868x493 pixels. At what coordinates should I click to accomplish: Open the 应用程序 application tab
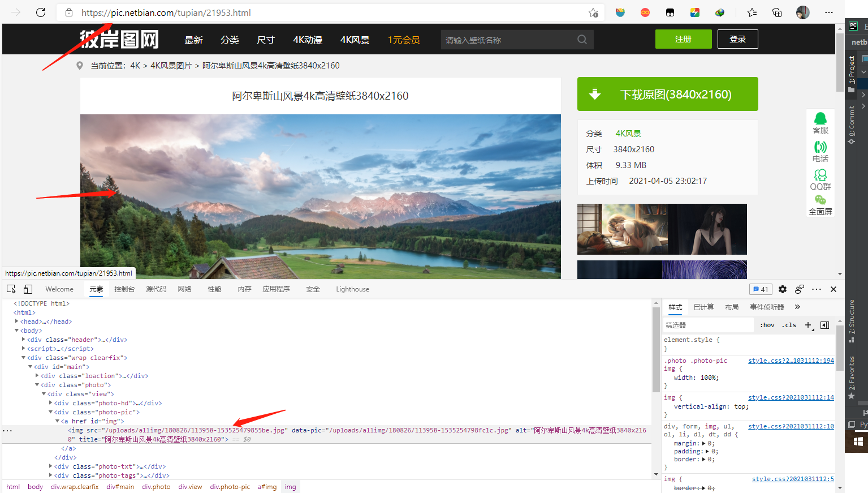tap(276, 289)
